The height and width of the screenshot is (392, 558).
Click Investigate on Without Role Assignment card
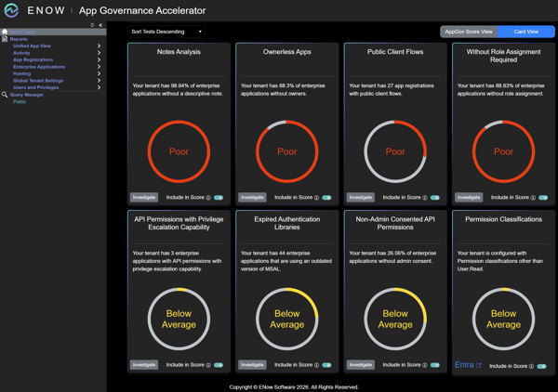point(469,198)
